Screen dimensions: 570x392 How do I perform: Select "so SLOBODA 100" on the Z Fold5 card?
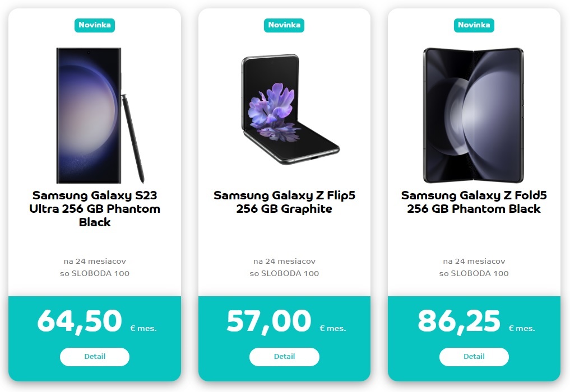coord(474,274)
